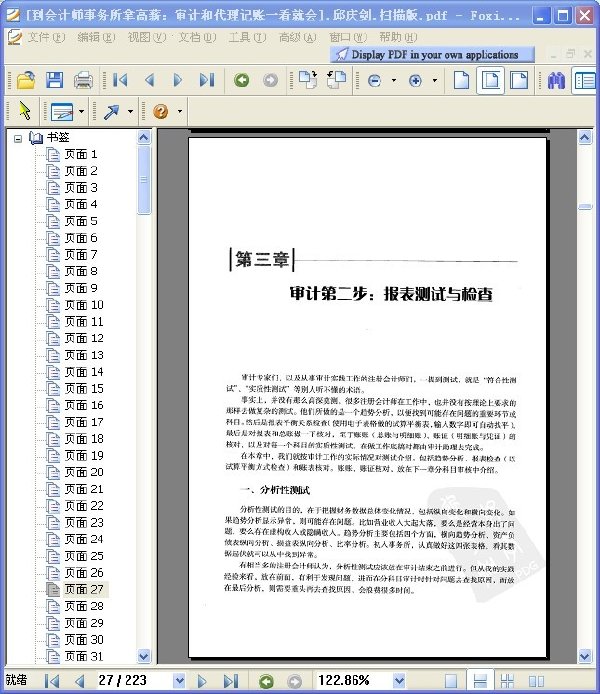Image resolution: width=600 pixels, height=694 pixels.
Task: Open Help icon dropdown arrow
Action: [x=180, y=111]
